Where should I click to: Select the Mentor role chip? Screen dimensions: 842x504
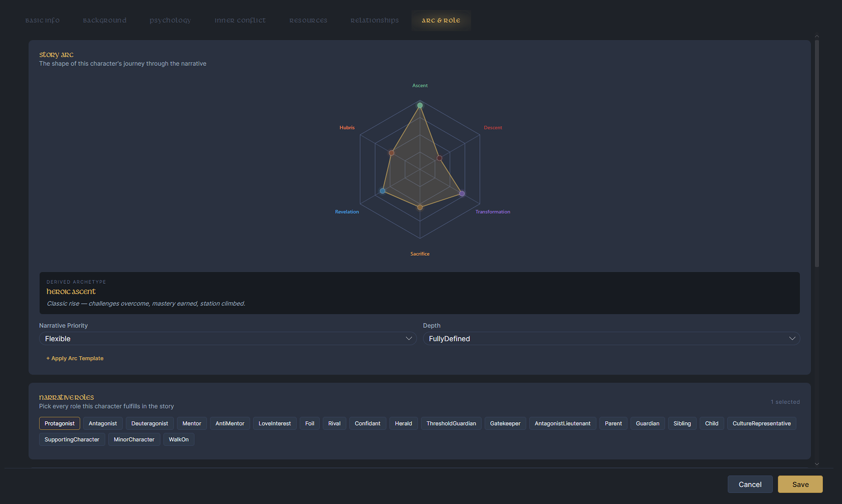[192, 423]
